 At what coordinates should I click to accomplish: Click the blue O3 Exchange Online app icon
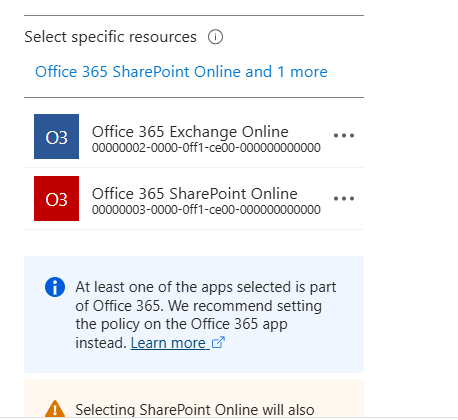[x=56, y=137]
